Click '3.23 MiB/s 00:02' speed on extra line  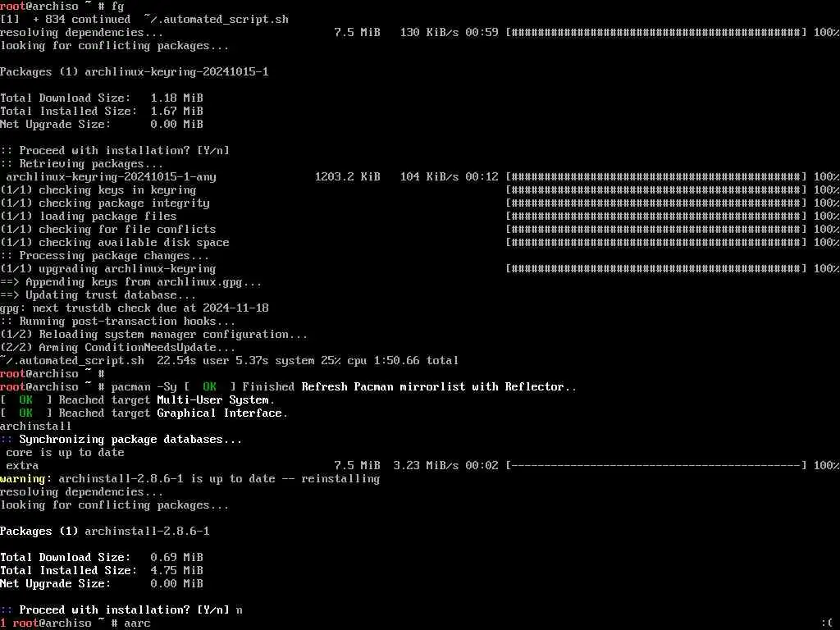[445, 466]
